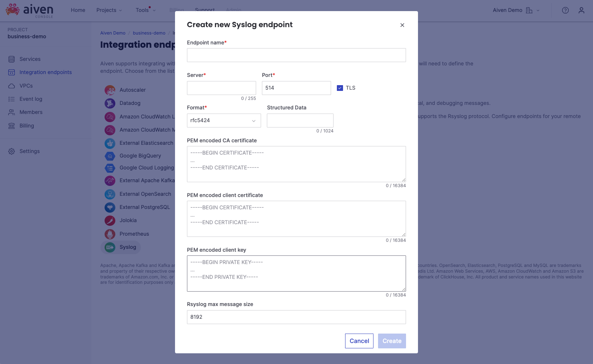
Task: Click the Datadog integration icon
Action: pyautogui.click(x=110, y=103)
